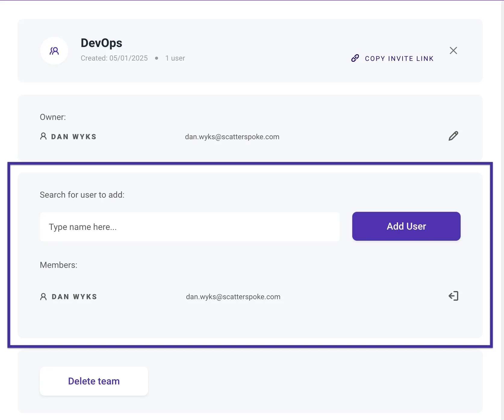
Task: Focus the 'Type name here...' search field
Action: pyautogui.click(x=190, y=227)
